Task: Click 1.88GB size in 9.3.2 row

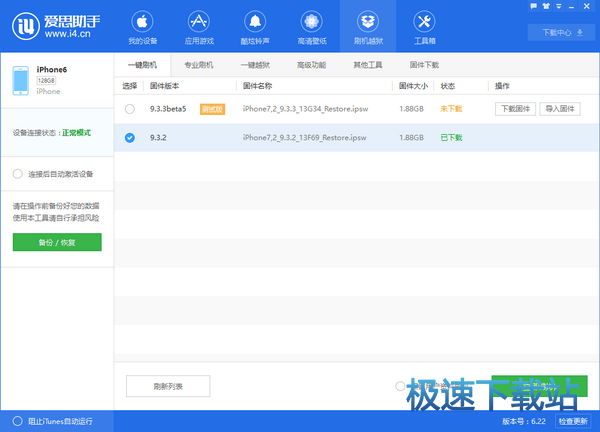Action: 411,138
